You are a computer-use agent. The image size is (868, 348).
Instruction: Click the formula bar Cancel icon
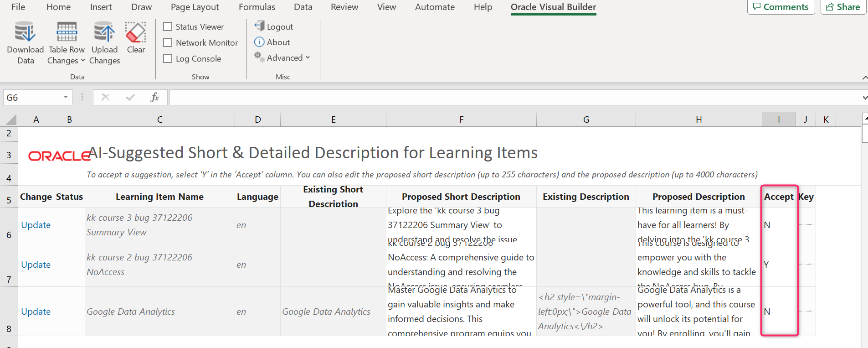click(x=105, y=97)
